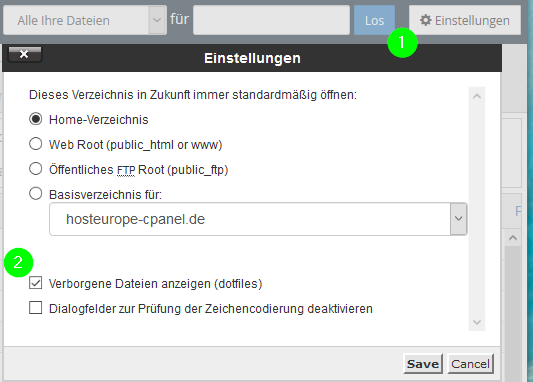Open the hosteurope-cpanel.de domain dropdown
Viewport: 533px width, 382px height.
pyautogui.click(x=258, y=219)
